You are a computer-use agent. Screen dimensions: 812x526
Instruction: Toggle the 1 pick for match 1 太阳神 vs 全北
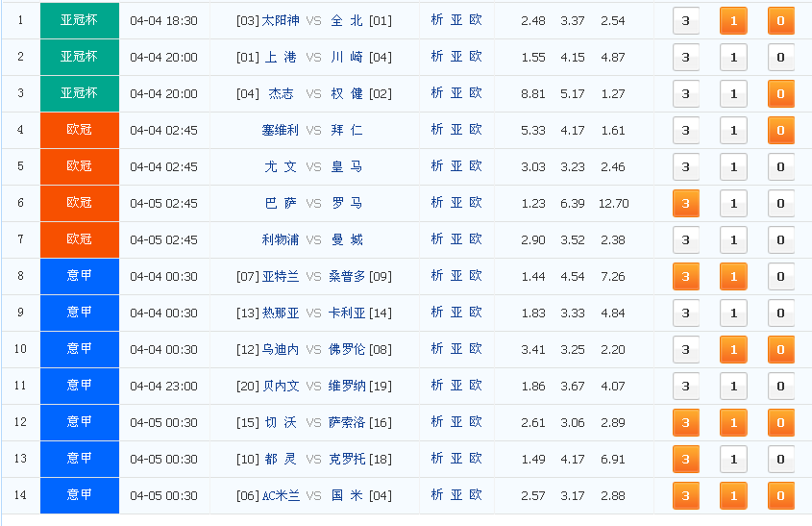733,21
